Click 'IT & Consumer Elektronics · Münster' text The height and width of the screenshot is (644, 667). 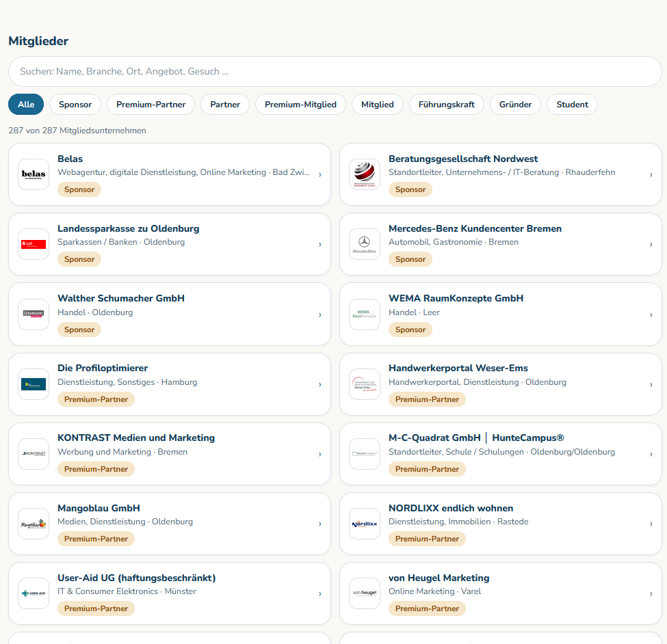pyautogui.click(x=127, y=591)
